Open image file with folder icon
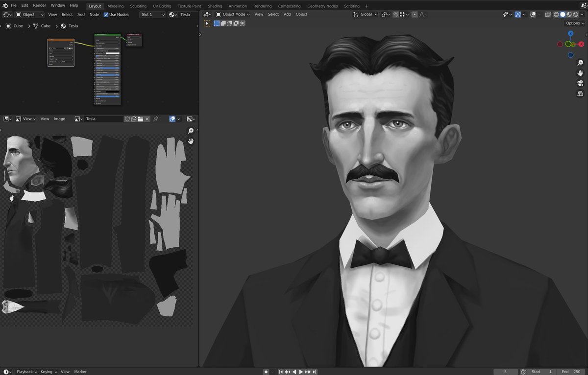Viewport: 588px width, 375px height. point(140,118)
